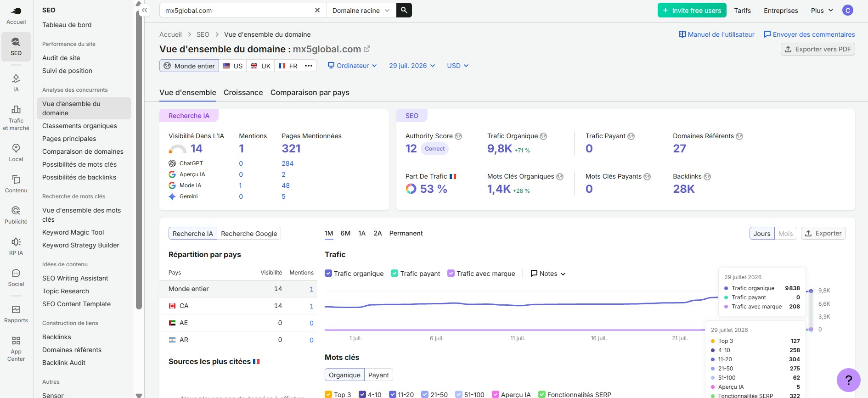The height and width of the screenshot is (398, 868).
Task: Select the 6M time range
Action: coord(345,233)
